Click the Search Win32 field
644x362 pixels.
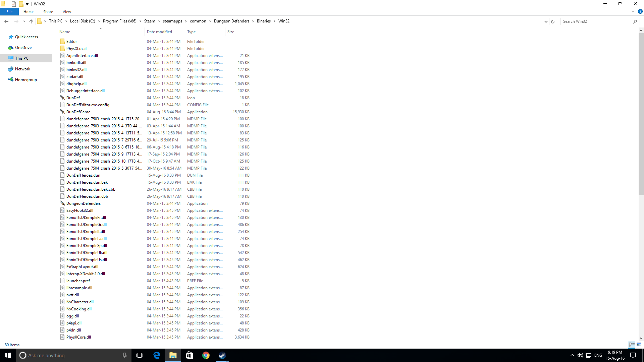pos(595,21)
